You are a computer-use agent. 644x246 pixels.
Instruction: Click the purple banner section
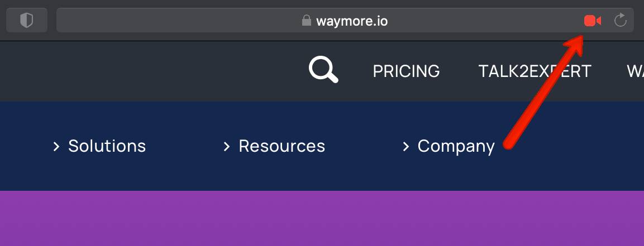[x=322, y=218]
